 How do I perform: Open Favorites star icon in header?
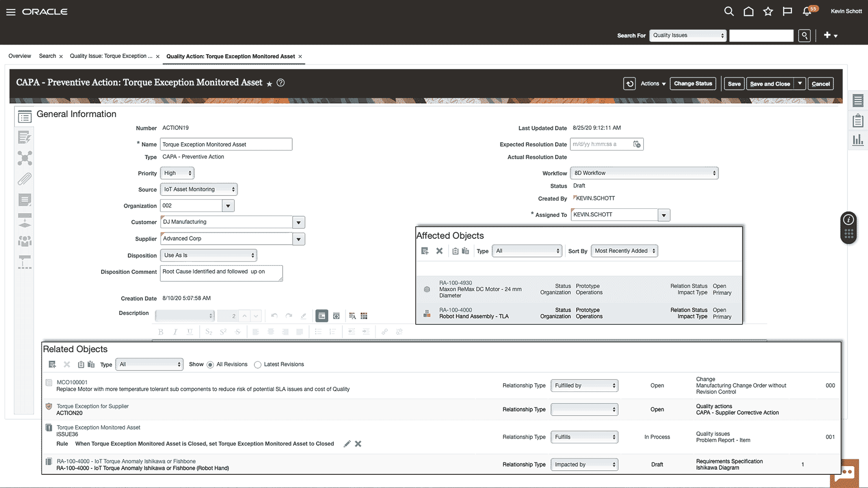(x=768, y=12)
